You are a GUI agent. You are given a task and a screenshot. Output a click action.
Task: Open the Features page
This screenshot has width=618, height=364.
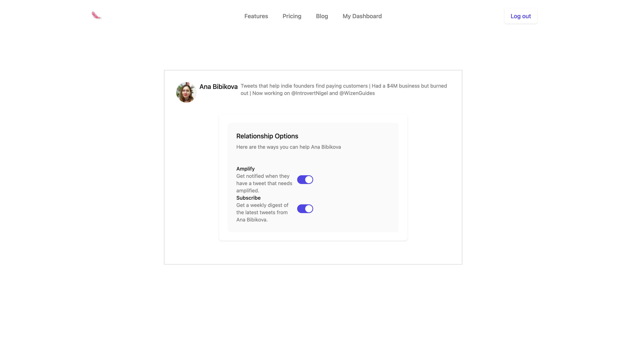[x=256, y=16]
